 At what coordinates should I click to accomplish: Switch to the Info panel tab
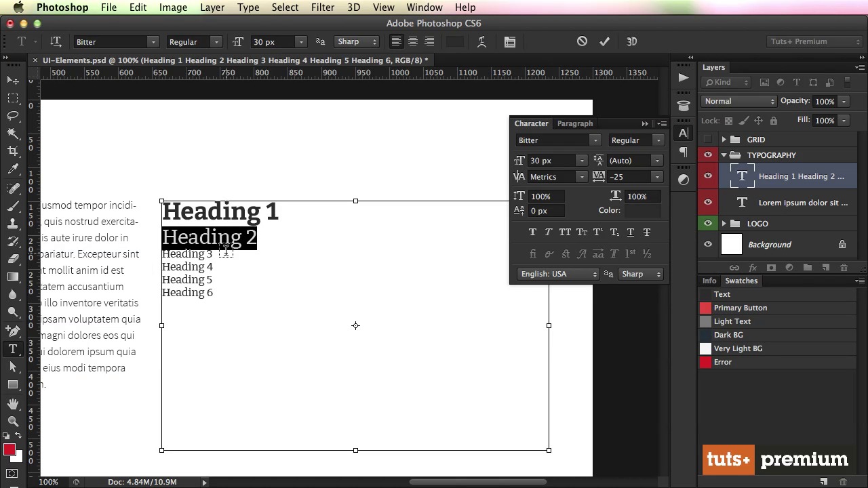point(709,281)
